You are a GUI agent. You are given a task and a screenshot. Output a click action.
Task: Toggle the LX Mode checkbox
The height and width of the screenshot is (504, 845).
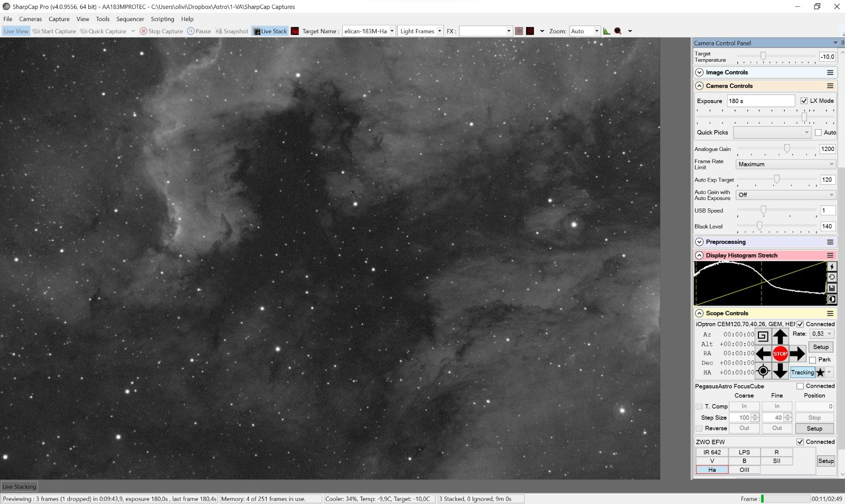804,101
